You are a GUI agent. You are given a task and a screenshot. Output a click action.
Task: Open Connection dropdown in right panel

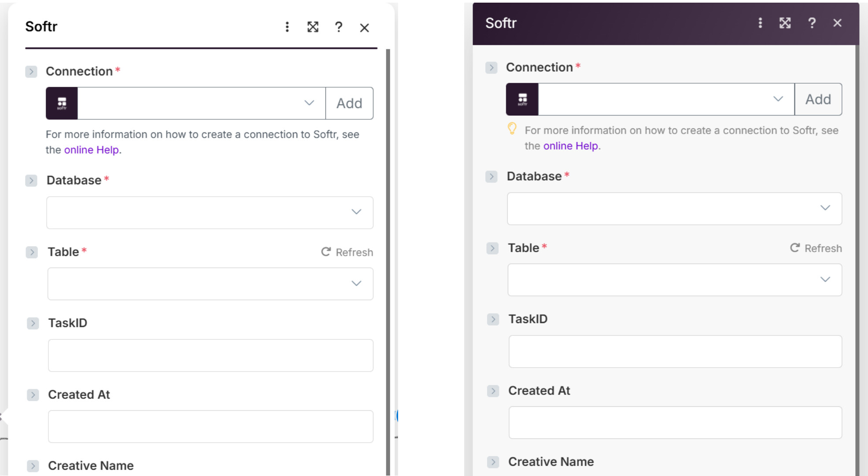(x=666, y=99)
